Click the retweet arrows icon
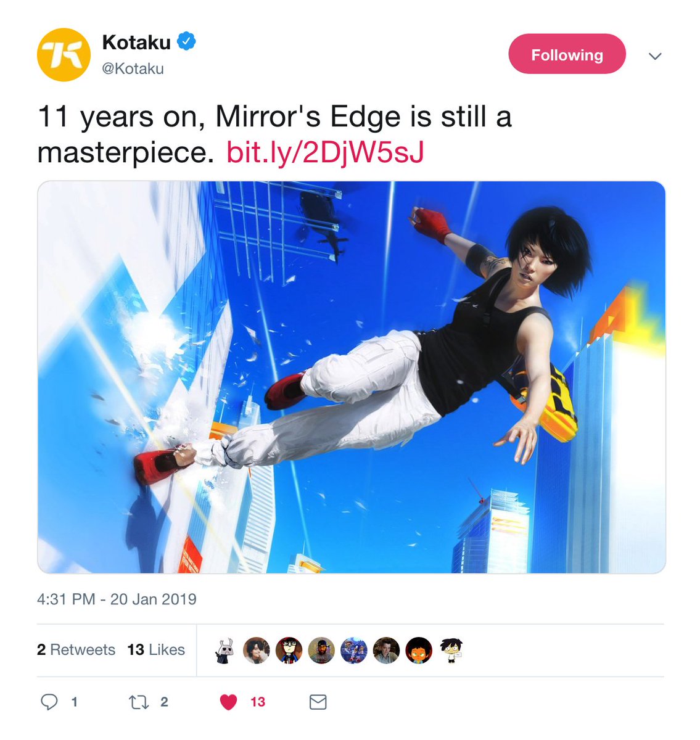700x740 pixels. 138,702
